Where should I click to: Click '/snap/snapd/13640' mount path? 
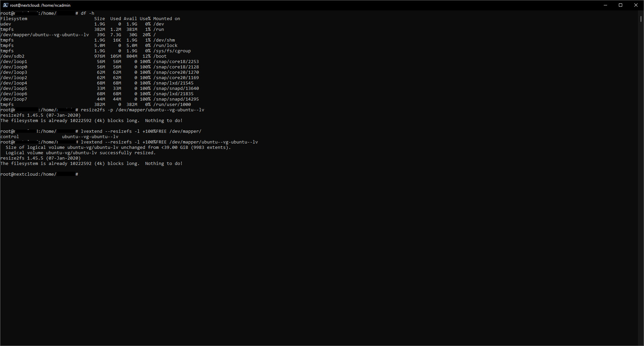point(176,89)
